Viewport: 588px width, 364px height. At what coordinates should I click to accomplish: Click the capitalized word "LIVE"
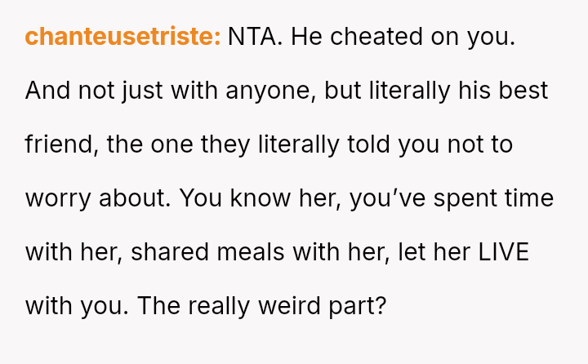[504, 252]
